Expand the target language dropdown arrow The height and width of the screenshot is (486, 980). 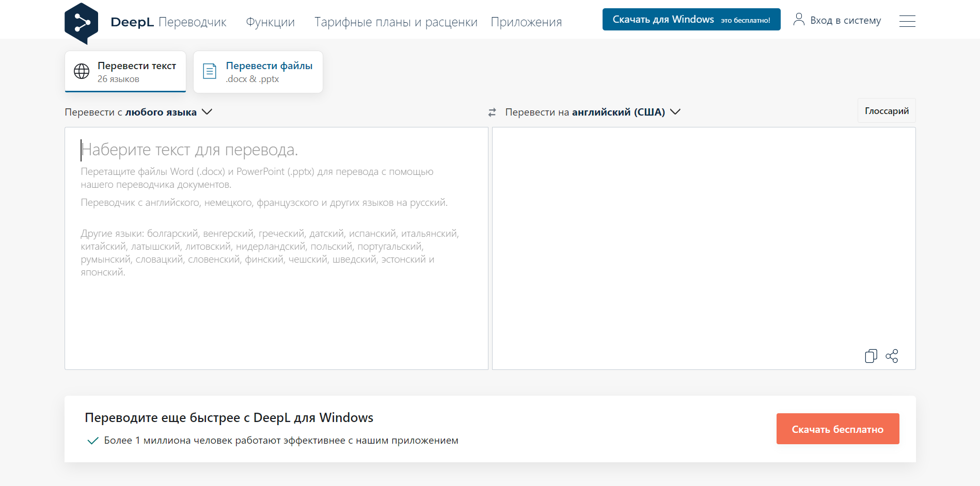675,112
